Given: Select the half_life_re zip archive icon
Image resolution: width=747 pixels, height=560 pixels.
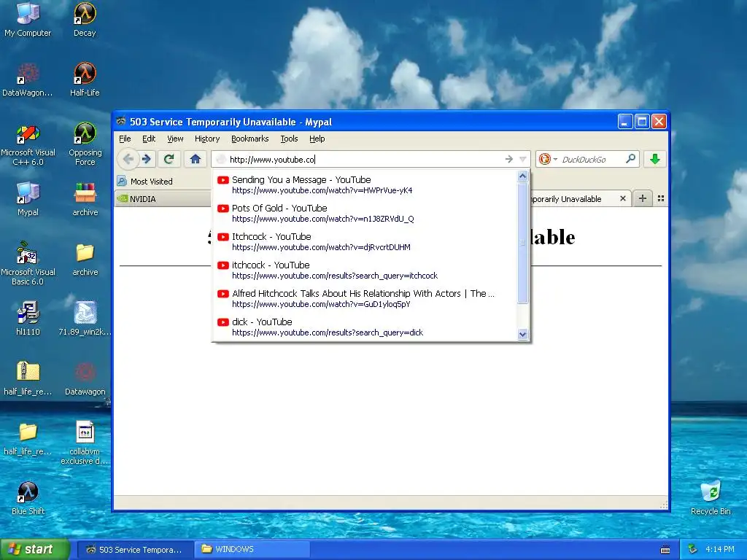Looking at the screenshot, I should (x=28, y=379).
